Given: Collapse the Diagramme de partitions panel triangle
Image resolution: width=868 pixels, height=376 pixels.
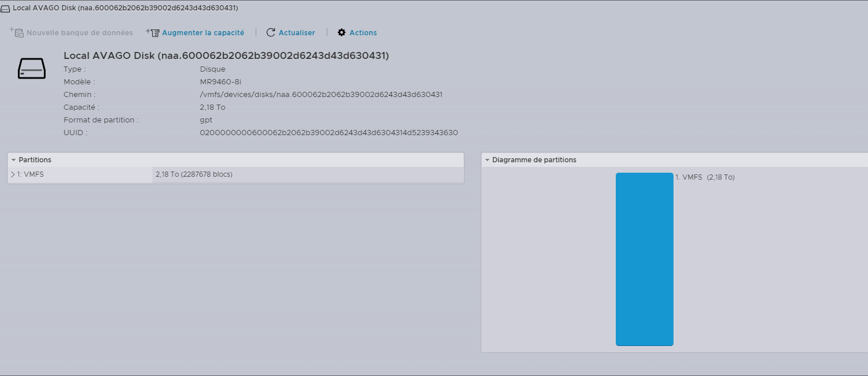Looking at the screenshot, I should (487, 160).
